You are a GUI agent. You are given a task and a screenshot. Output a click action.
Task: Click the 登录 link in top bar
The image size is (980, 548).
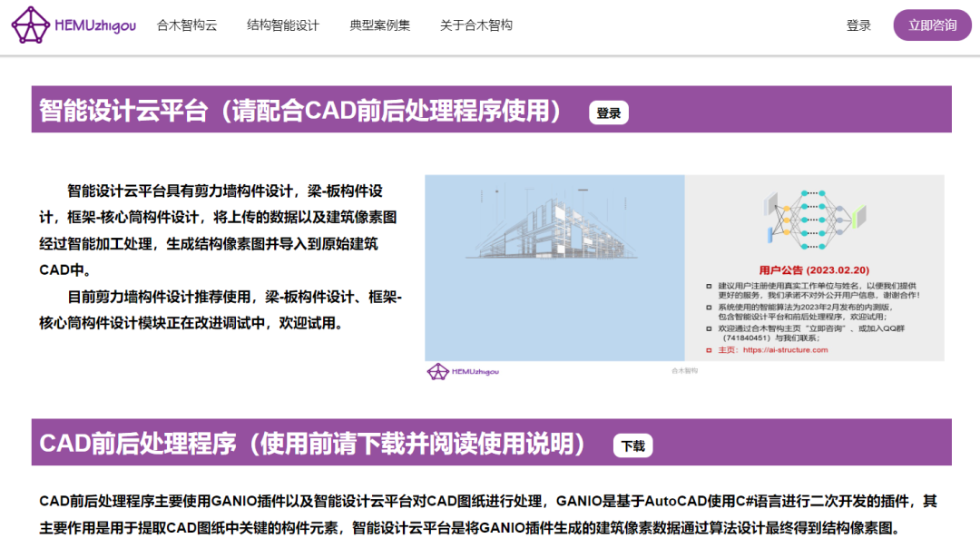[x=858, y=25]
